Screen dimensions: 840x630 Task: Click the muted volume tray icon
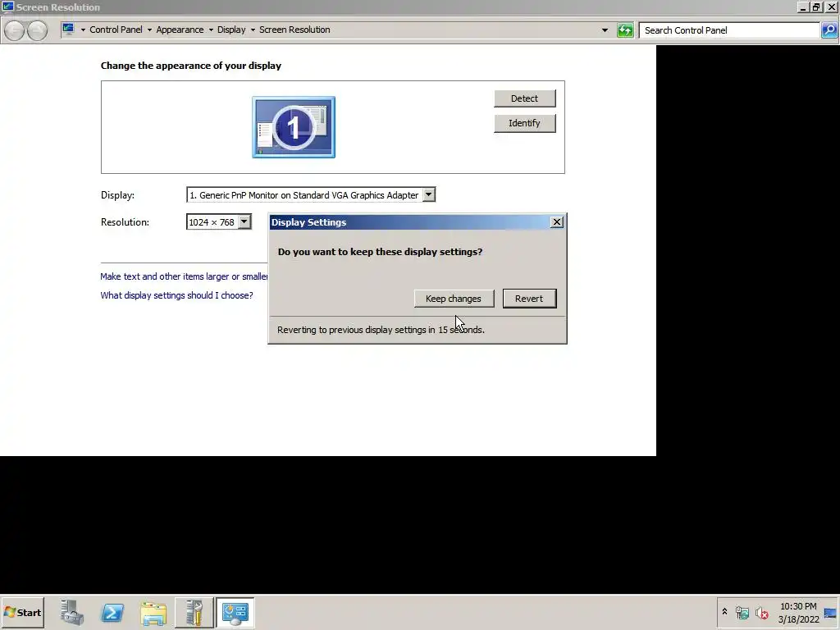coord(761,612)
